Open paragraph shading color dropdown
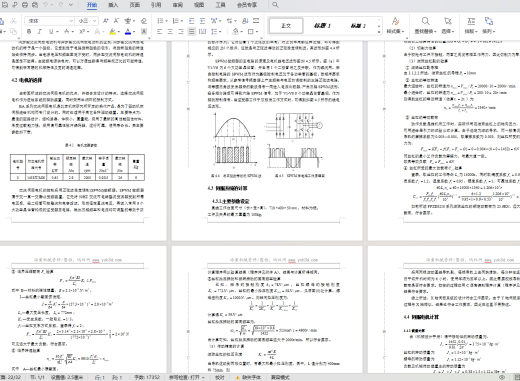The width and height of the screenshot is (520, 381). (241, 32)
